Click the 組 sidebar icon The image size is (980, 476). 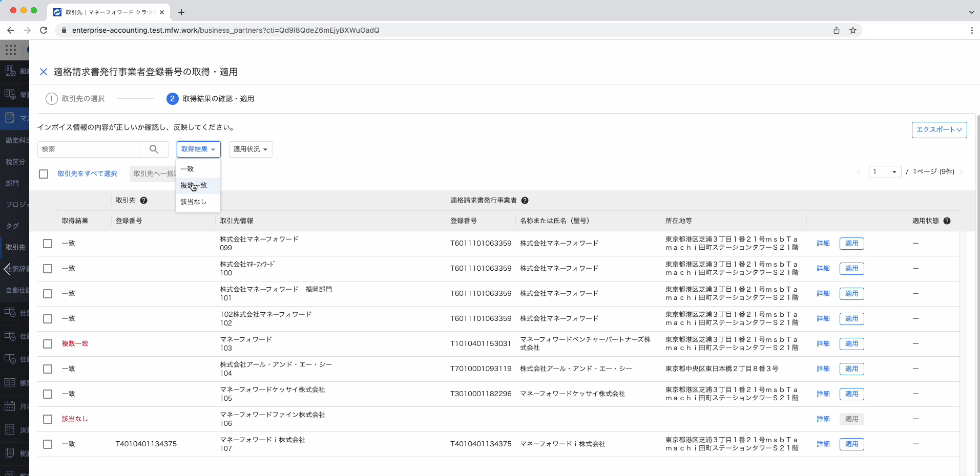[10, 71]
